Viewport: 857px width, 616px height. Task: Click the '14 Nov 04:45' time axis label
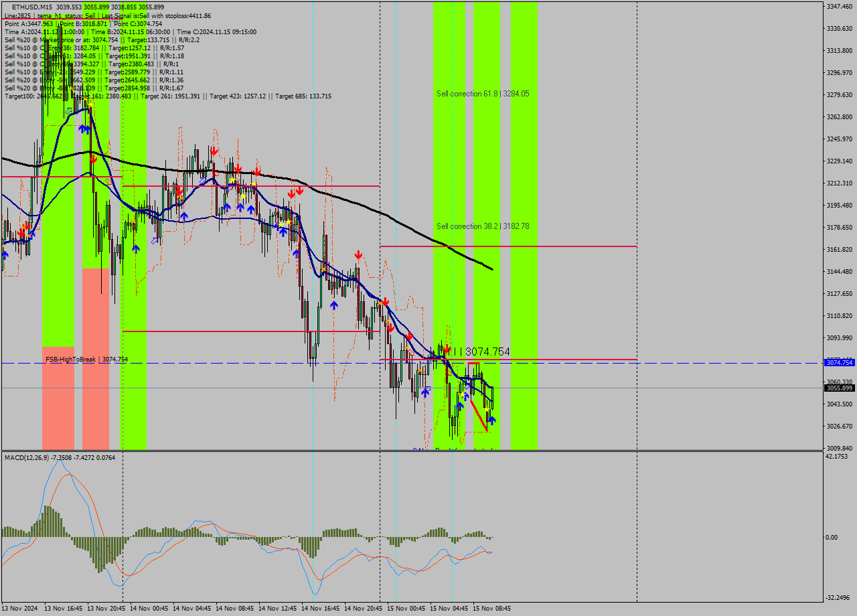coord(192,609)
